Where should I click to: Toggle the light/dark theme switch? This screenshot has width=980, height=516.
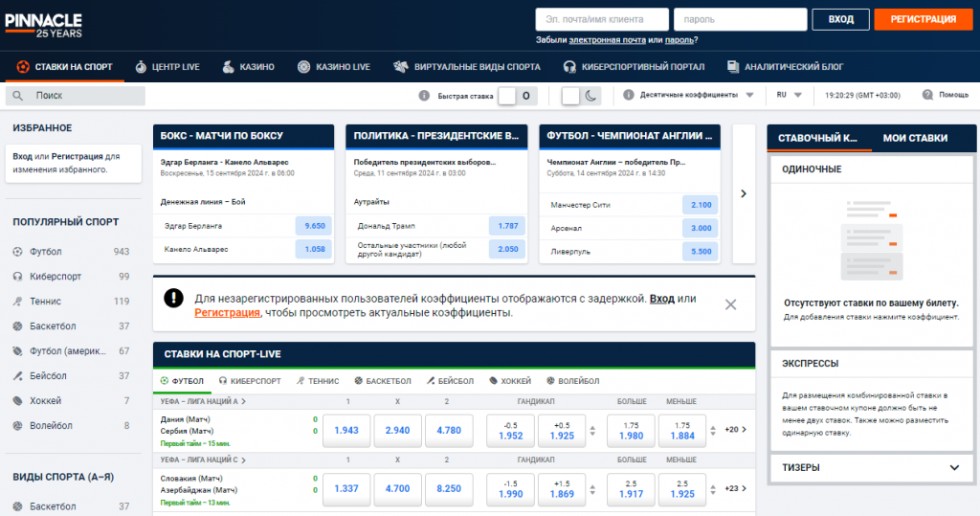click(x=581, y=96)
